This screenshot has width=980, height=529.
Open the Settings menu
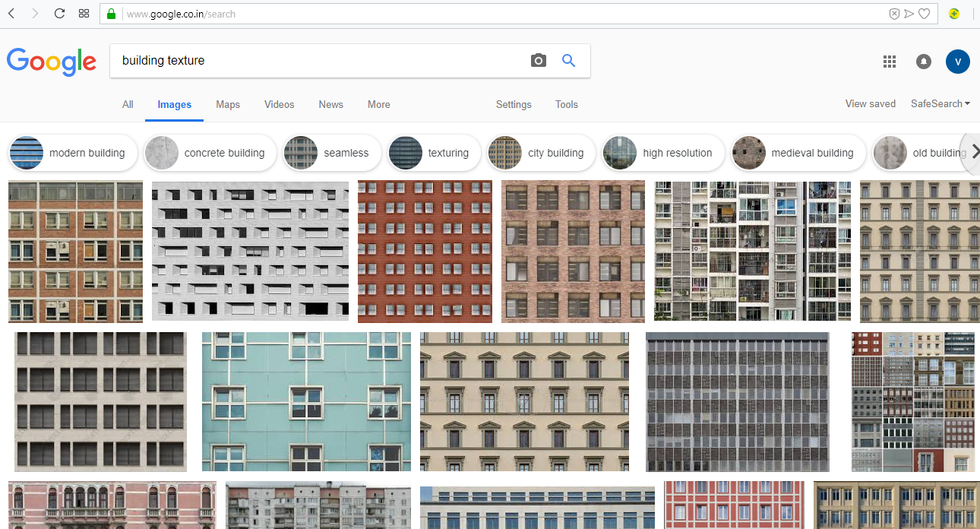[514, 105]
